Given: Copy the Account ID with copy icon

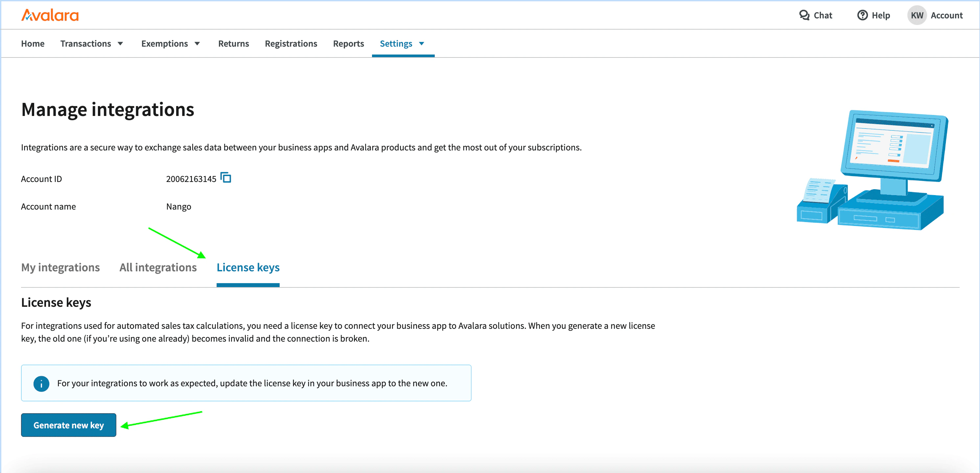Looking at the screenshot, I should [x=226, y=178].
